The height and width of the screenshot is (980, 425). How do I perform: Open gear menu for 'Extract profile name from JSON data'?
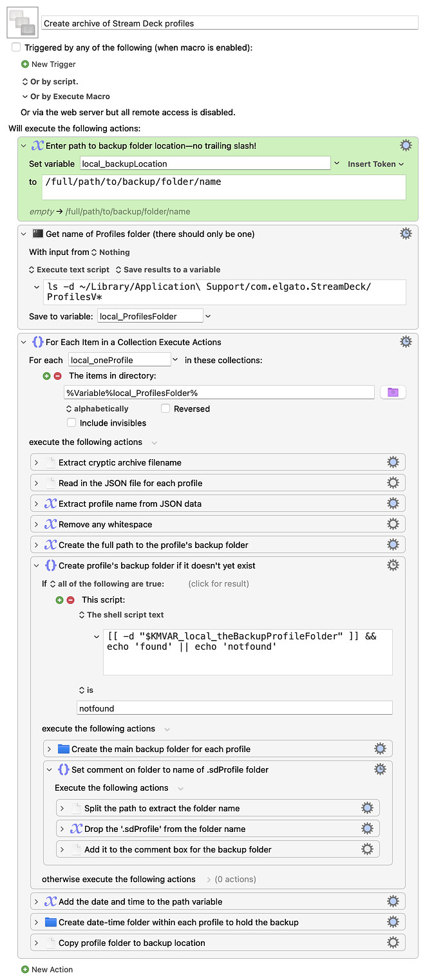[x=393, y=504]
